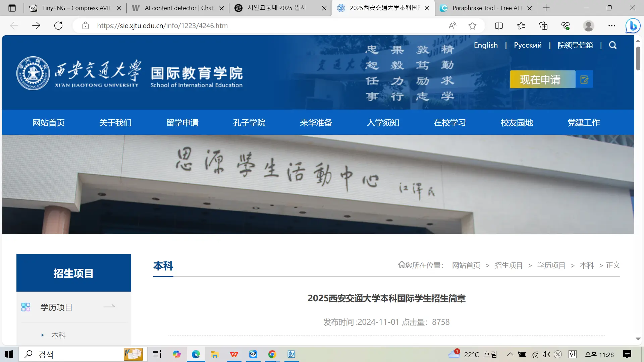
Task: Open the browser Settings ellipsis menu
Action: pyautogui.click(x=611, y=25)
